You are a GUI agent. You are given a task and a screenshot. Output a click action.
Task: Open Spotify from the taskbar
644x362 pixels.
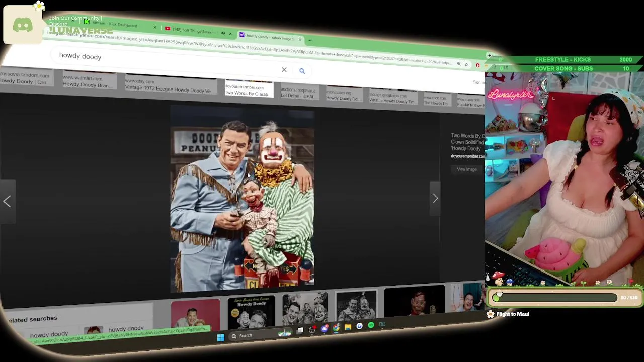coord(371,325)
